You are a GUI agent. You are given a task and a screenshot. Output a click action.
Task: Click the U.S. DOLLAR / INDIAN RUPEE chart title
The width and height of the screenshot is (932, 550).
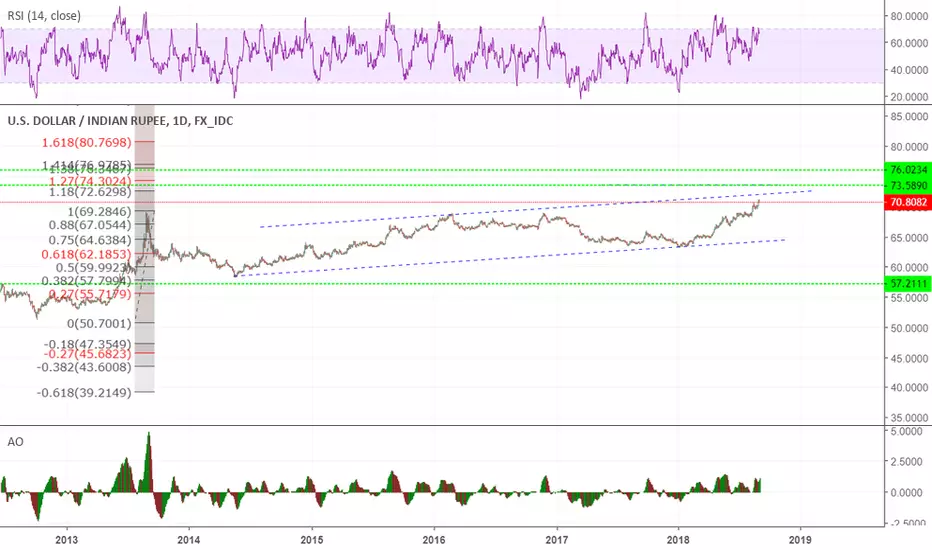click(x=120, y=121)
